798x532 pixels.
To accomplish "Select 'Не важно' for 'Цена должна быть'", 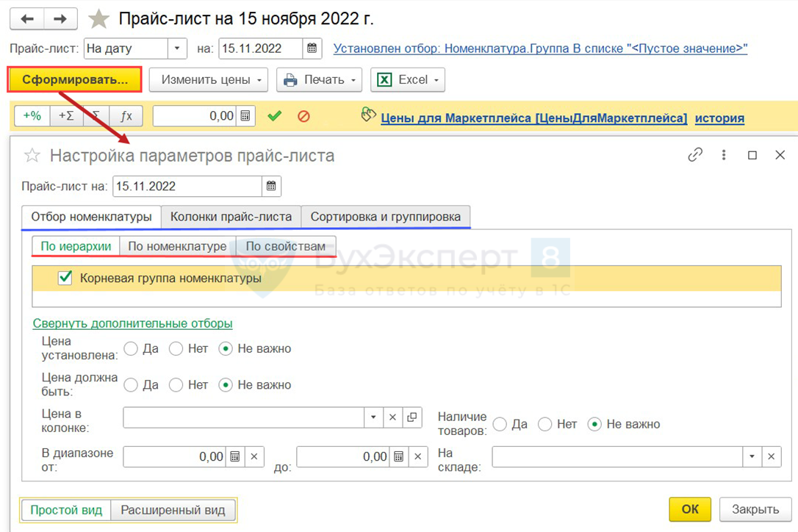I will [x=226, y=385].
